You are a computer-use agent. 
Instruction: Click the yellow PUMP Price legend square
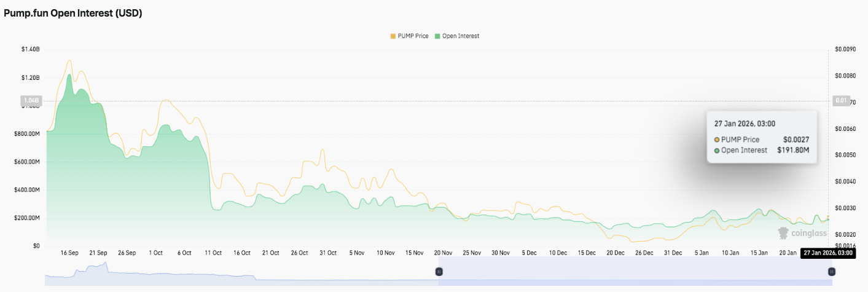[x=393, y=36]
